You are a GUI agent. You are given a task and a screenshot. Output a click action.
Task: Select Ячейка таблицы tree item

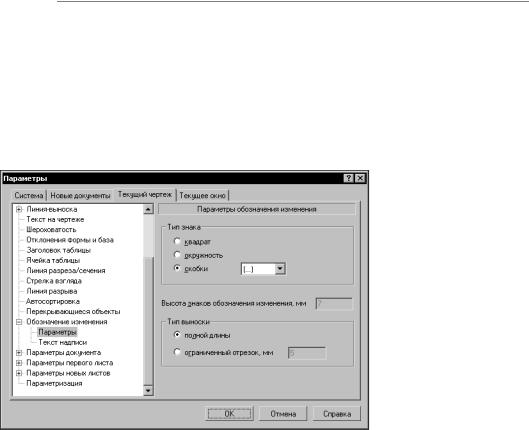tap(53, 260)
